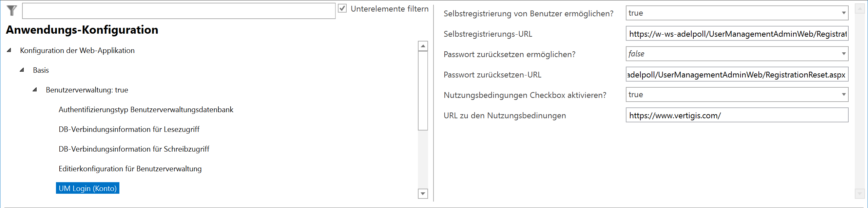Select Authentifizierungstyp Benutzerverwaltungsdatenbank in the tree

pyautogui.click(x=146, y=109)
